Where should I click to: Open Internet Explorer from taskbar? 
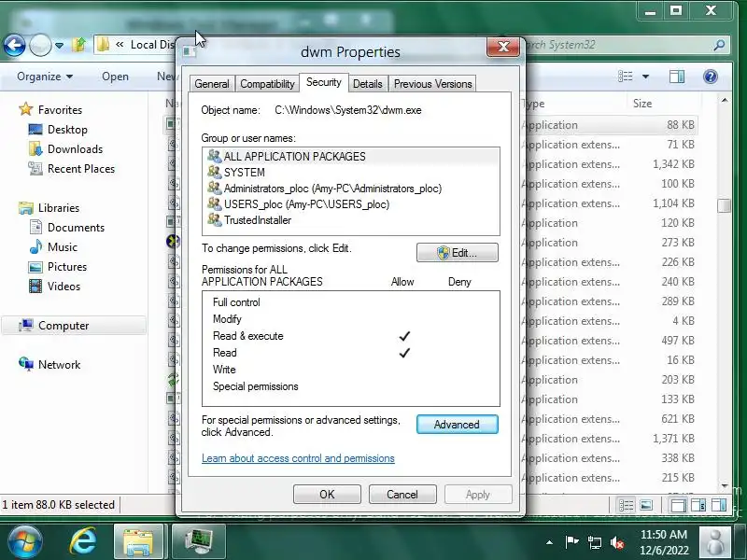[x=82, y=541]
